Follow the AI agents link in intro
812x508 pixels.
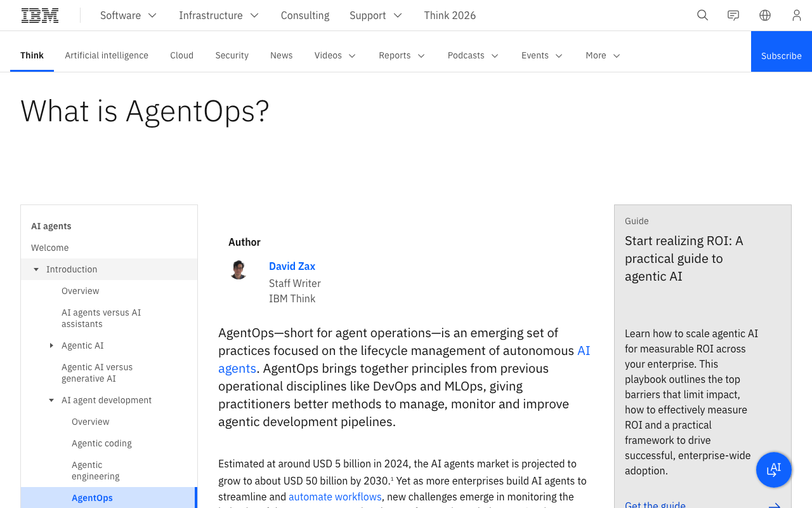click(404, 359)
